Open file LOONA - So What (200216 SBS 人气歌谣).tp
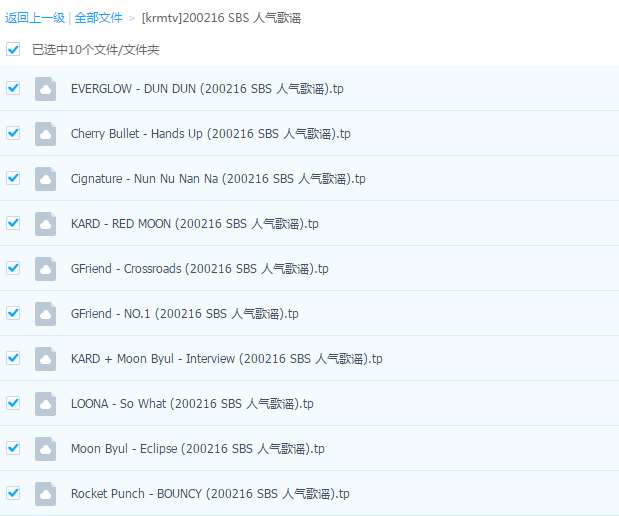This screenshot has width=619, height=516. [x=192, y=404]
